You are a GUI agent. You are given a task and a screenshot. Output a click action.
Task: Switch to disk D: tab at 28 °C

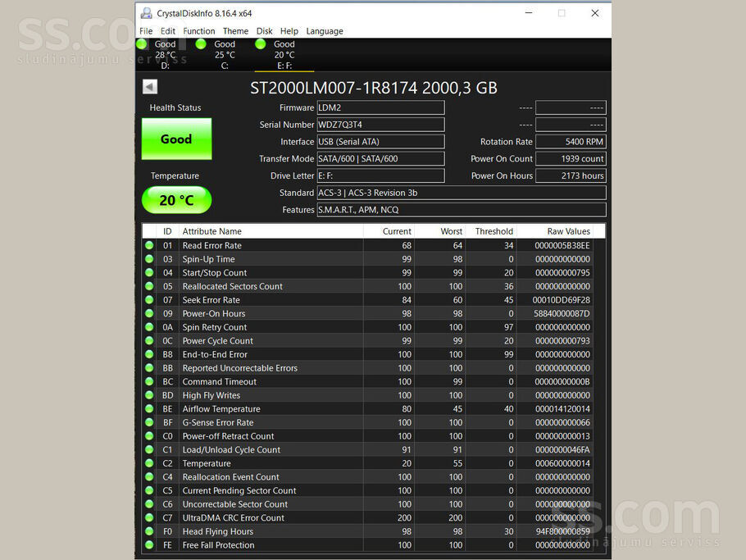point(165,55)
